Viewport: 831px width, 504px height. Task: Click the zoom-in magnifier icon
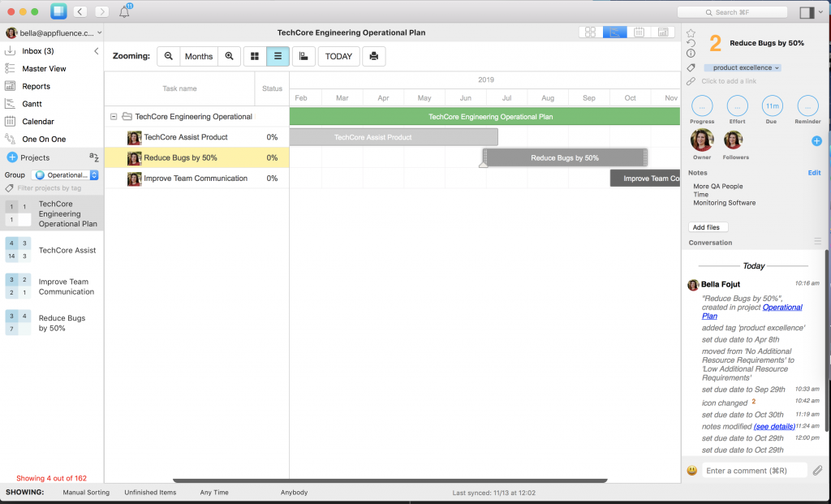[x=230, y=56]
